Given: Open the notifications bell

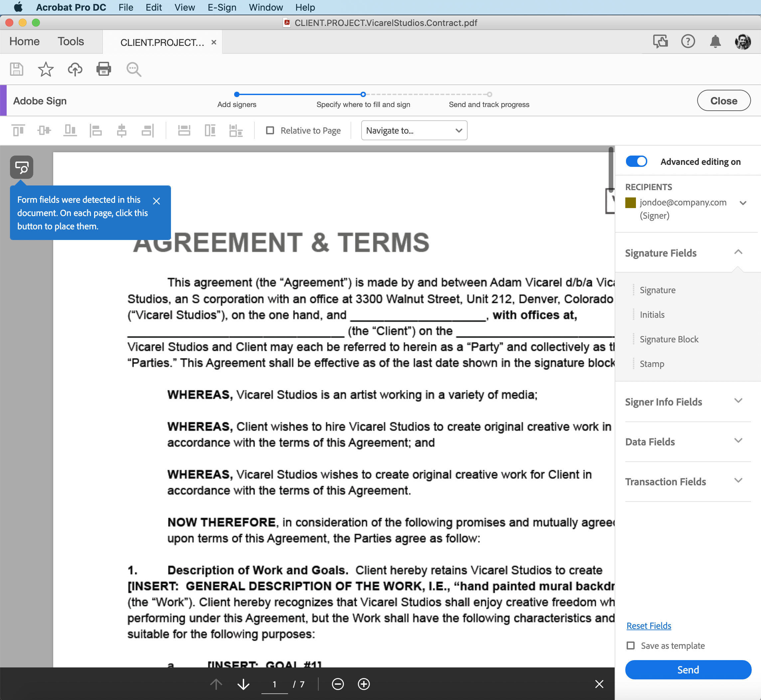Looking at the screenshot, I should [x=715, y=41].
